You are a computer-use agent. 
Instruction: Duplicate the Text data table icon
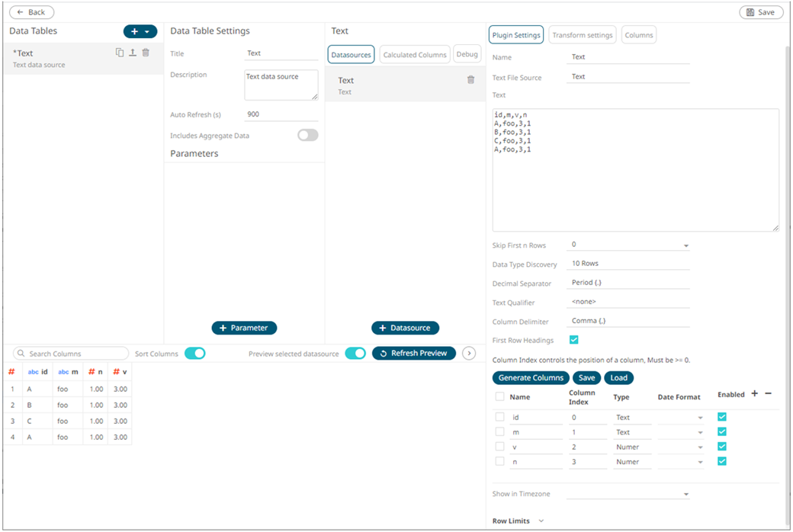(x=120, y=53)
